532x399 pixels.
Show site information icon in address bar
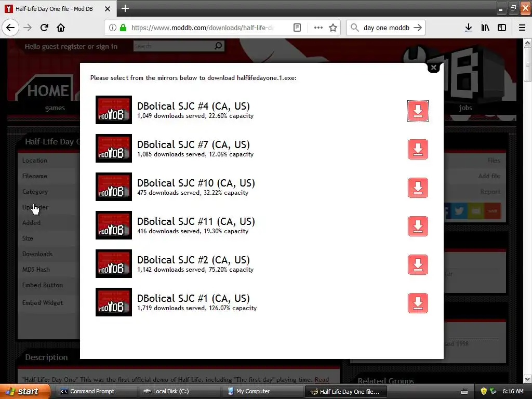coord(112,28)
